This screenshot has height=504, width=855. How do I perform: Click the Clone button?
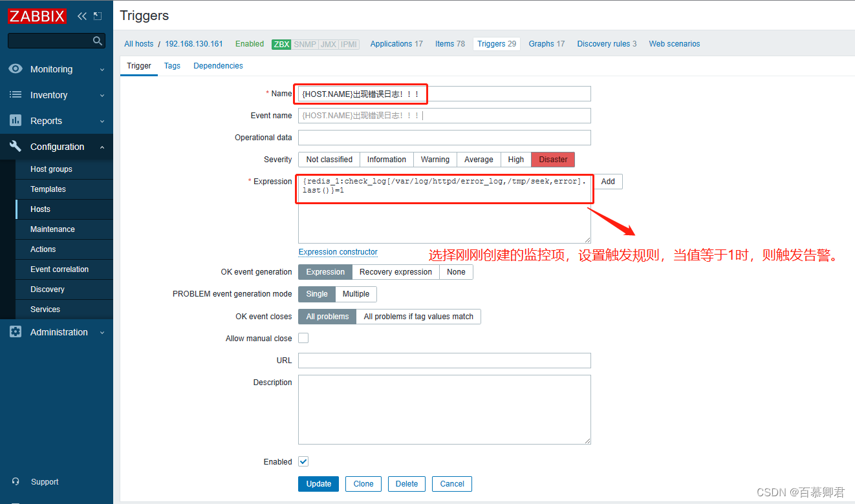363,484
